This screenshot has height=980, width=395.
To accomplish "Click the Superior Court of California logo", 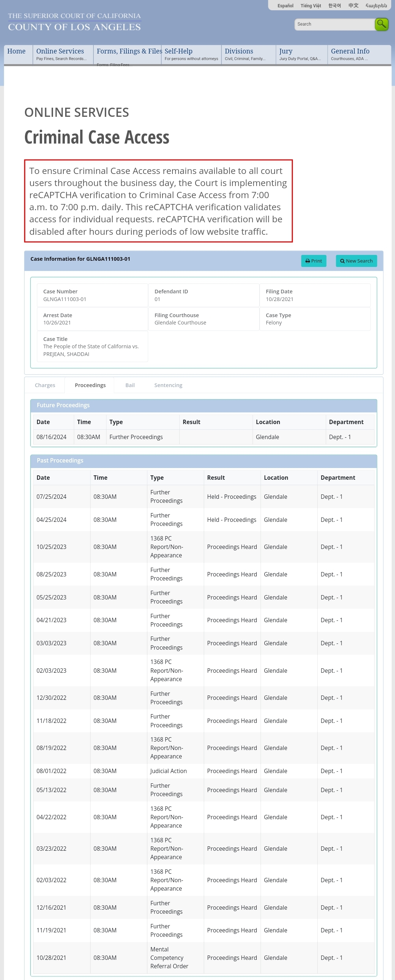I will [x=75, y=22].
